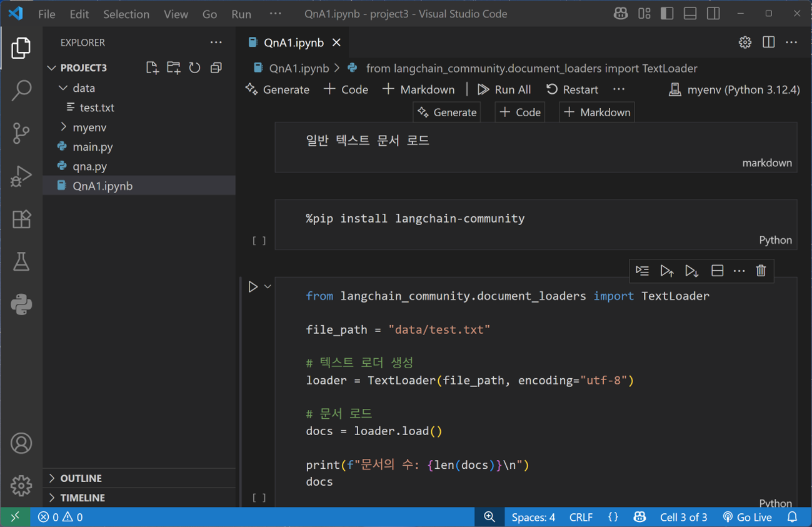
Task: Add Code cell between cells
Action: (520, 113)
